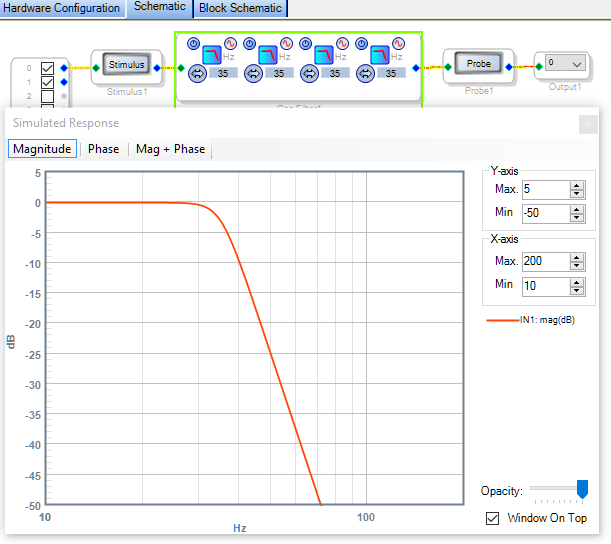Increase Y-axis Max with the up arrow
The image size is (611, 544).
tap(577, 185)
